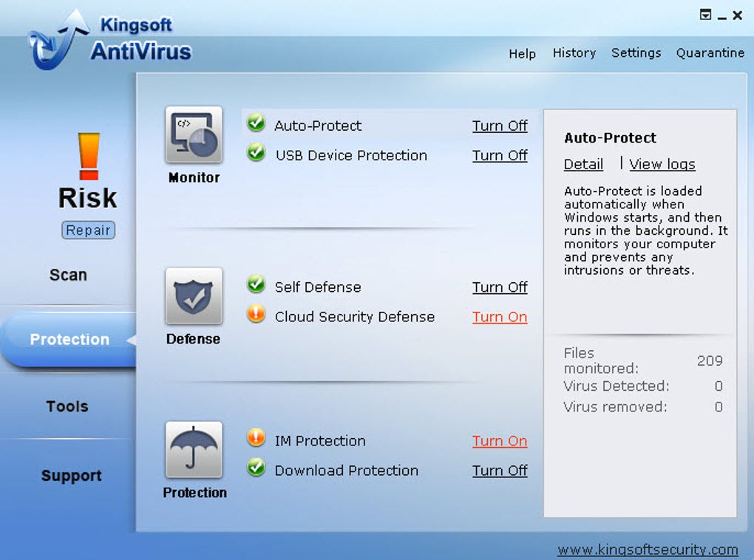Switch to the Tools sidebar tab
This screenshot has height=560, width=754.
click(x=67, y=406)
